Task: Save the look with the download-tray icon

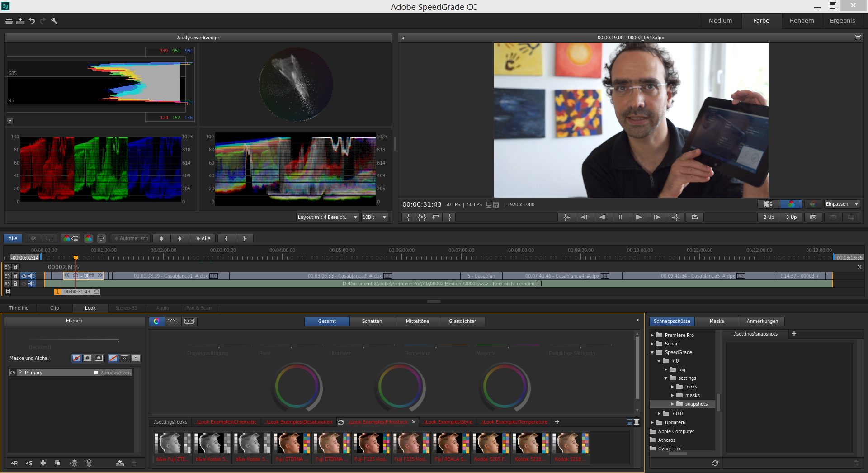Action: pyautogui.click(x=120, y=463)
